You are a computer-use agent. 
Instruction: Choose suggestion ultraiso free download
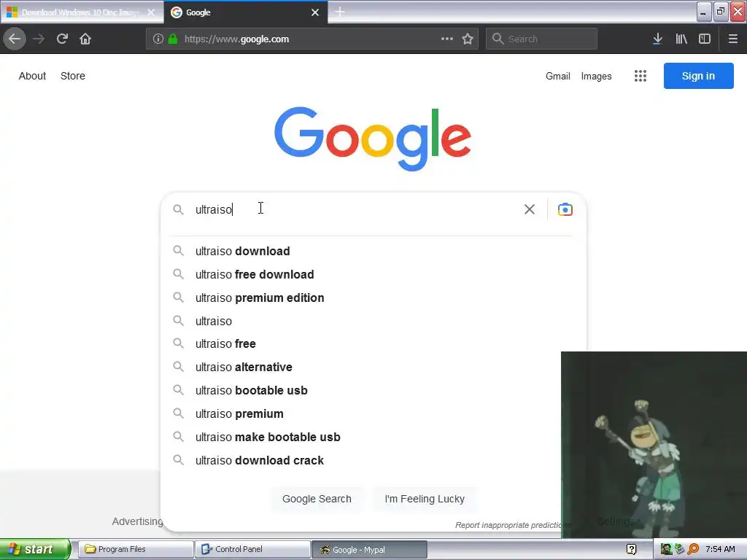(x=373, y=274)
